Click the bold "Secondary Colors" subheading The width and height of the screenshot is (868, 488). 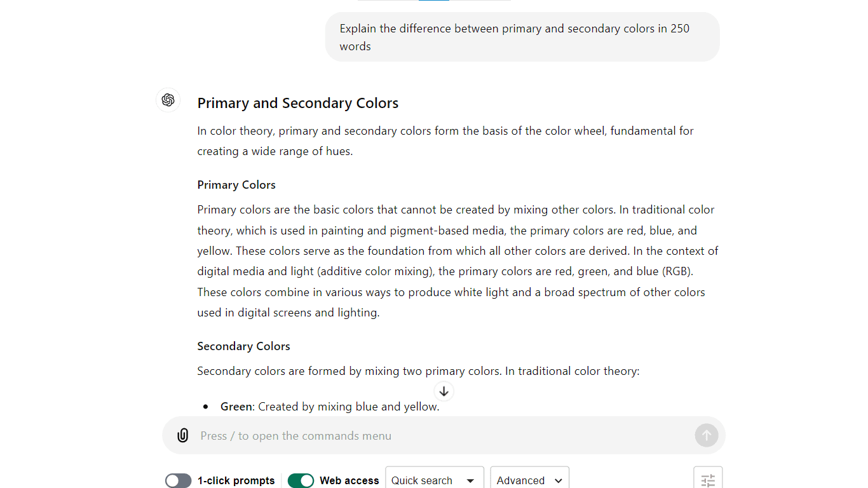pos(243,346)
